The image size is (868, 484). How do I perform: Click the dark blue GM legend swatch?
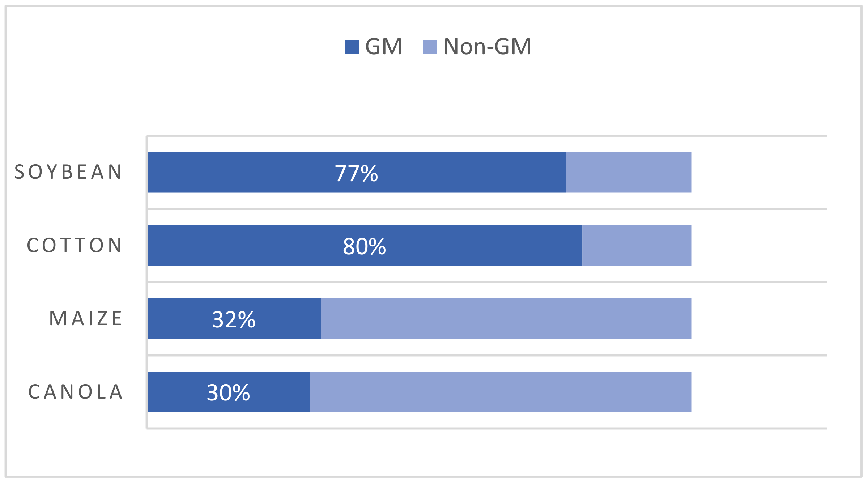352,47
